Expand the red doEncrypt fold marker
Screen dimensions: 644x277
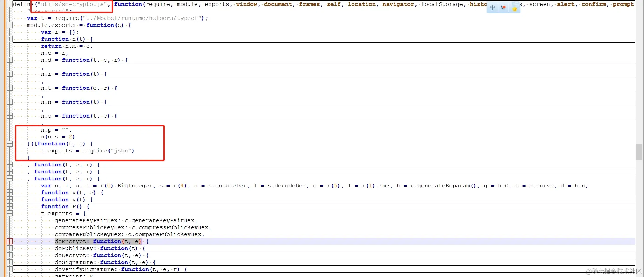click(9, 241)
